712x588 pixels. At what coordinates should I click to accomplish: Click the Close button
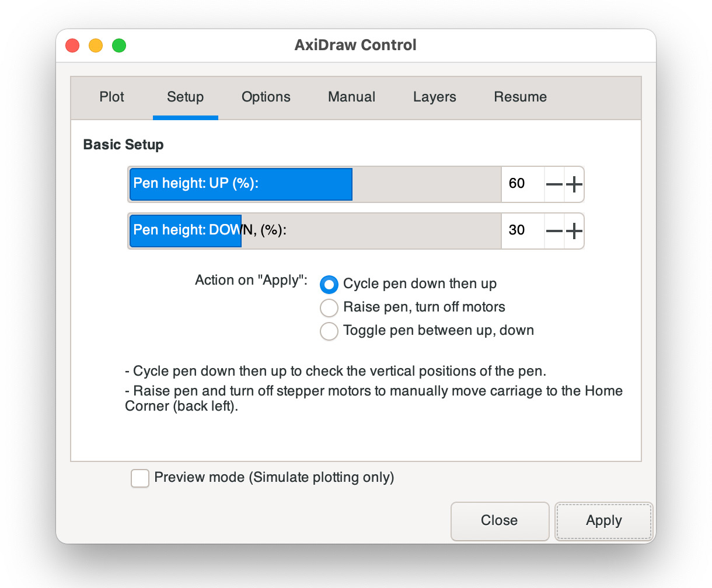500,521
